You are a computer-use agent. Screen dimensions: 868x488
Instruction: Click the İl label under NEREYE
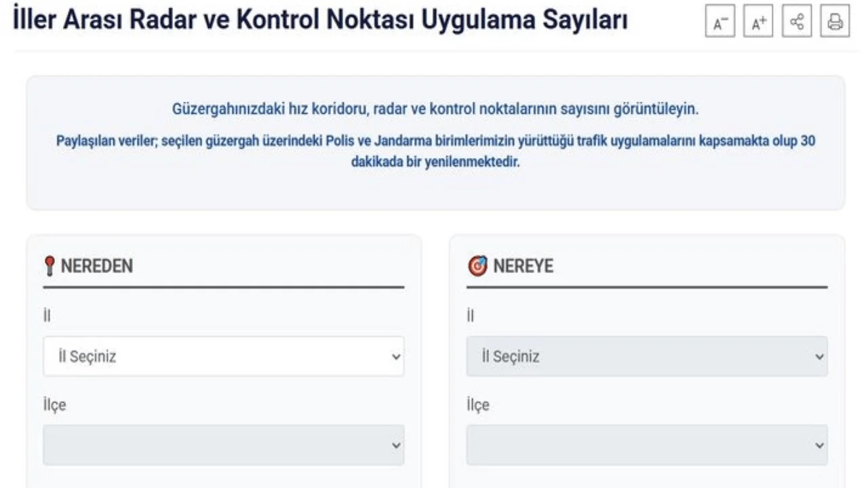click(x=471, y=316)
